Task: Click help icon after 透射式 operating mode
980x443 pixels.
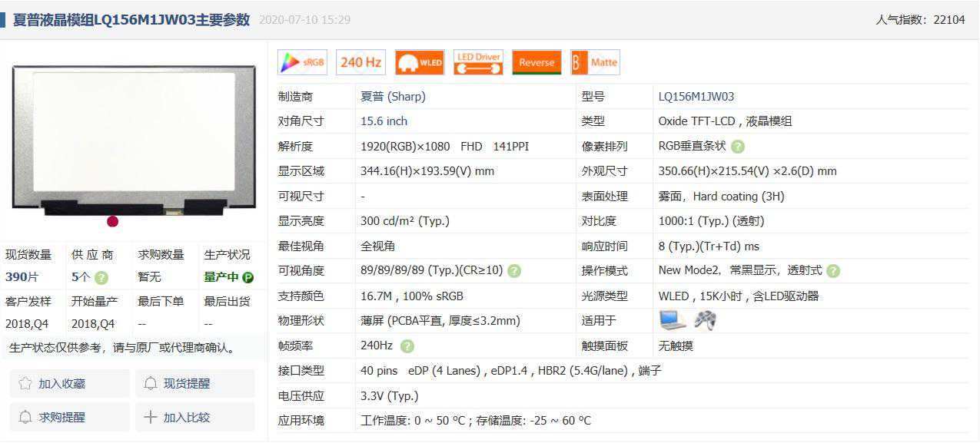Action: (833, 271)
